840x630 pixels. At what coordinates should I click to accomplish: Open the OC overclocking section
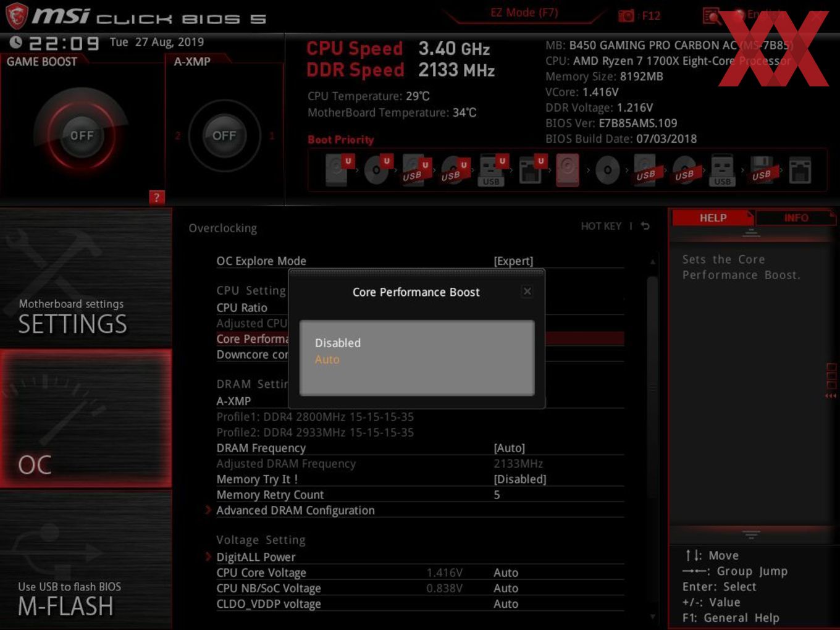(86, 418)
